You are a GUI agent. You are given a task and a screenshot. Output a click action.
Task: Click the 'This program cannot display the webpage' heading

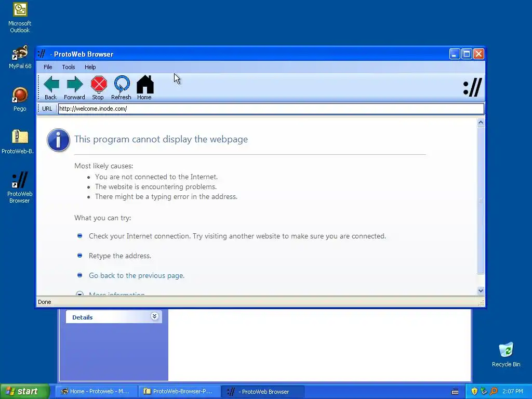[161, 139]
